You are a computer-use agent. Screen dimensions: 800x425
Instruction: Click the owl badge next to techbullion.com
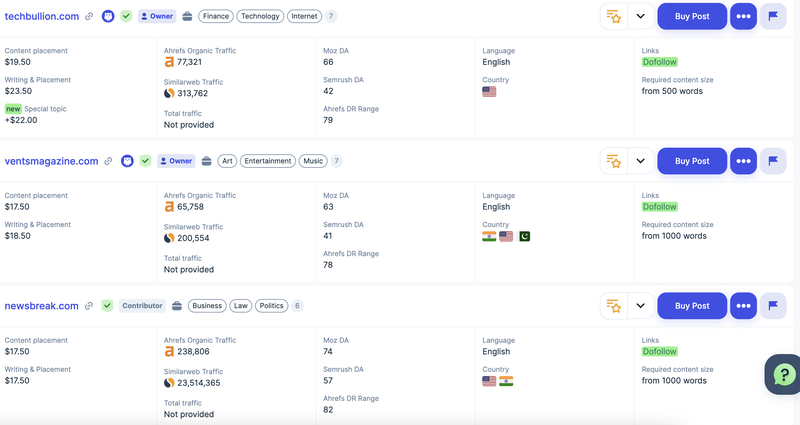pos(108,17)
